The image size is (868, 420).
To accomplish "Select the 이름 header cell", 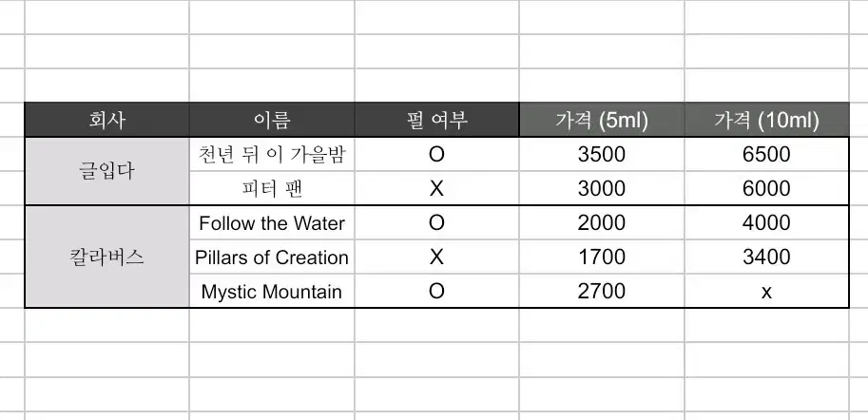I will pos(272,120).
